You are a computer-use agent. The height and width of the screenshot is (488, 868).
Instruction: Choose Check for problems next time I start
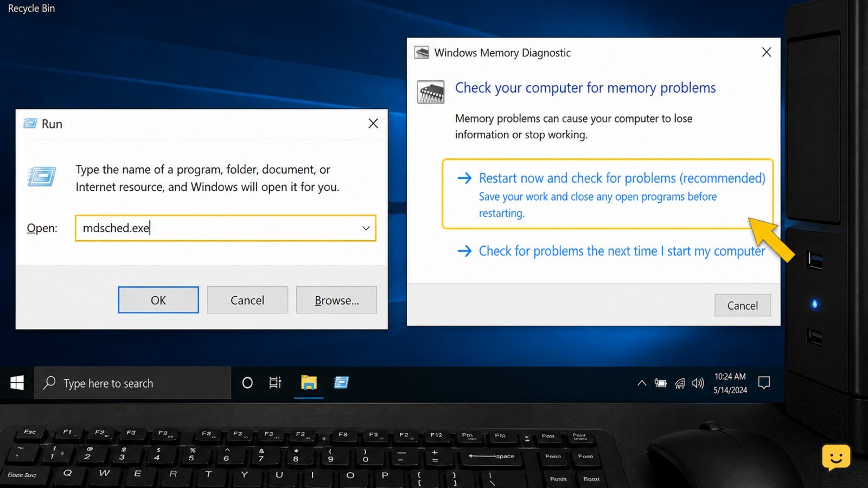pos(611,251)
